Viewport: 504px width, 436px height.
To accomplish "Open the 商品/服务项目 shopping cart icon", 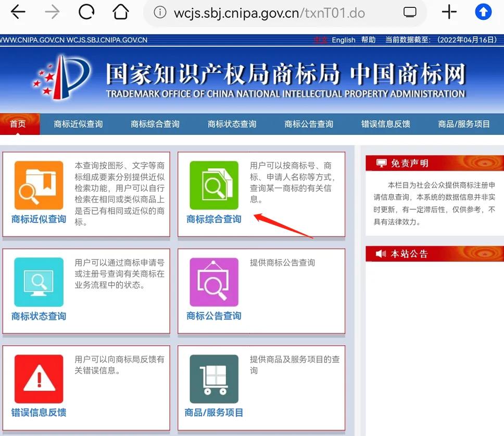I will [214, 379].
